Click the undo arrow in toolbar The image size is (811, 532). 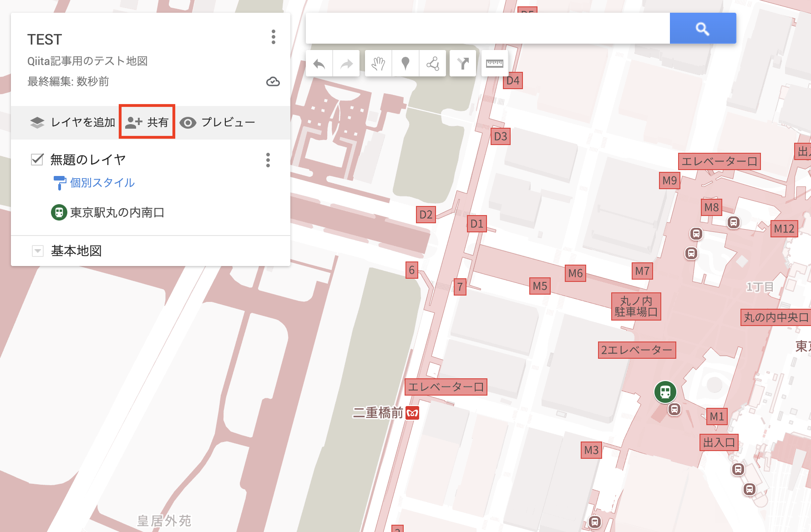(319, 64)
